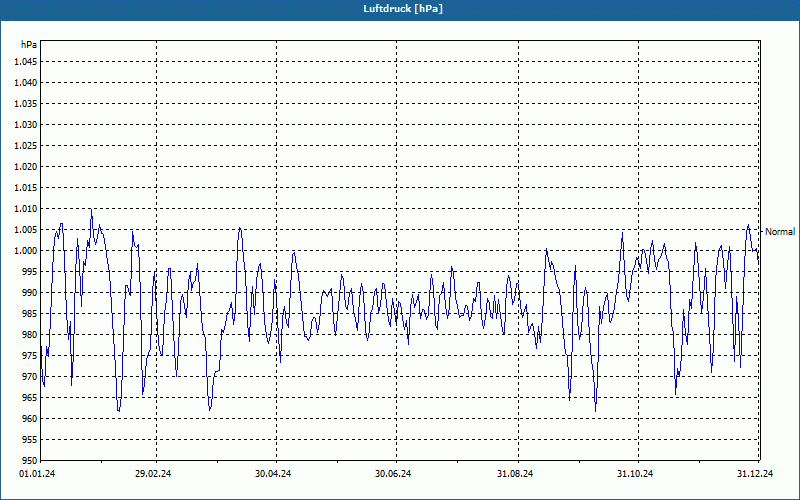Select the 980 y-axis label
This screenshot has width=800, height=500.
click(x=30, y=335)
